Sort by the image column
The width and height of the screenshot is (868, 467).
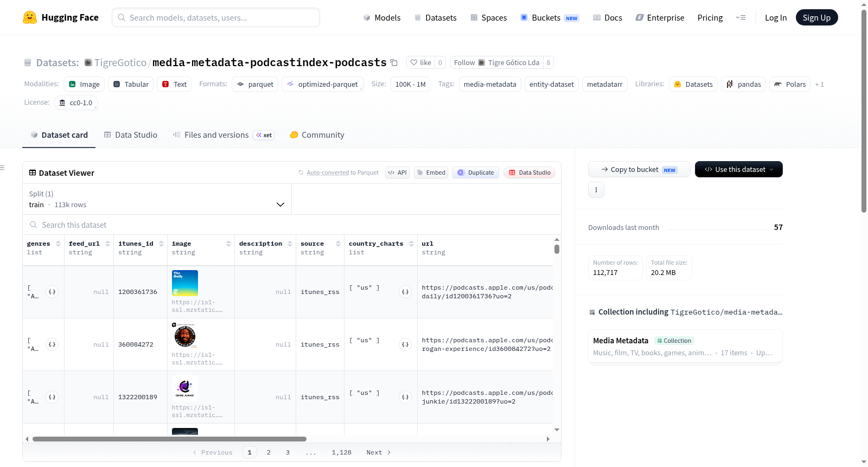coord(228,244)
